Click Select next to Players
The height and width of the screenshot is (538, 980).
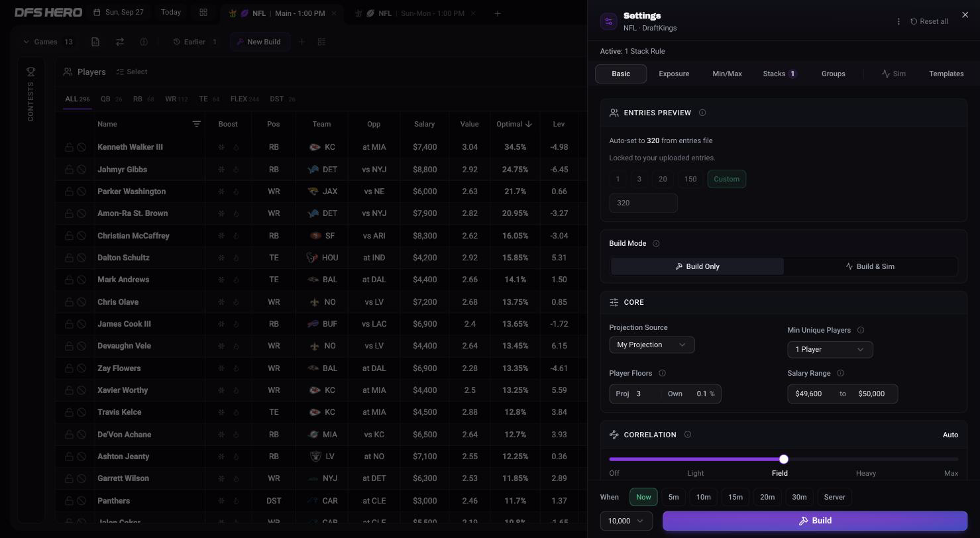132,72
